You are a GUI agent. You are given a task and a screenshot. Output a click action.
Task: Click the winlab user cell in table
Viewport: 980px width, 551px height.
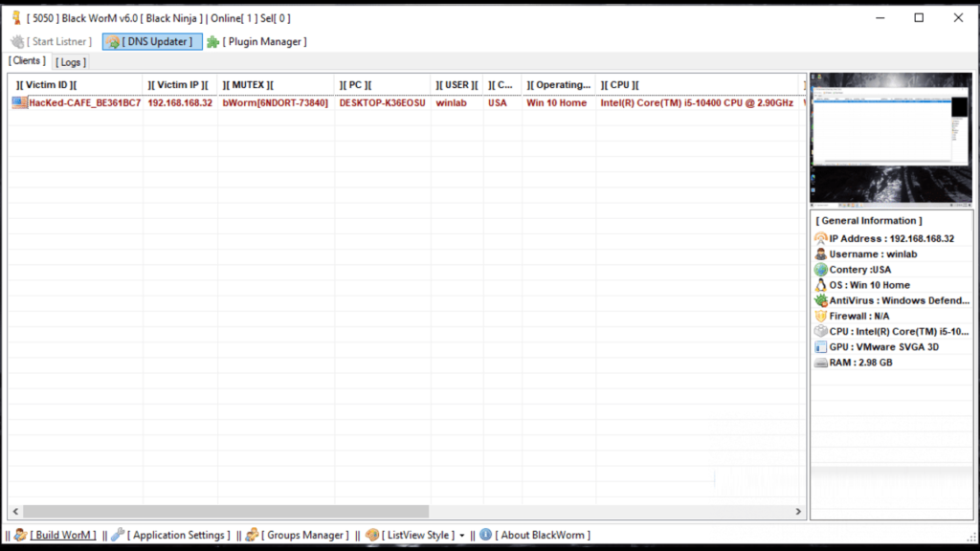(x=452, y=103)
